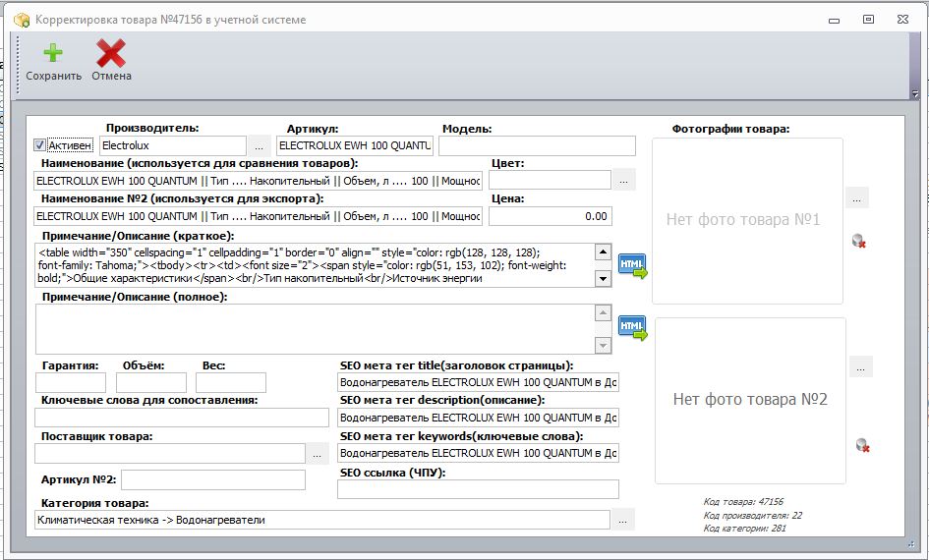The height and width of the screenshot is (560, 929).
Task: Click the Цвет input field
Action: [550, 180]
